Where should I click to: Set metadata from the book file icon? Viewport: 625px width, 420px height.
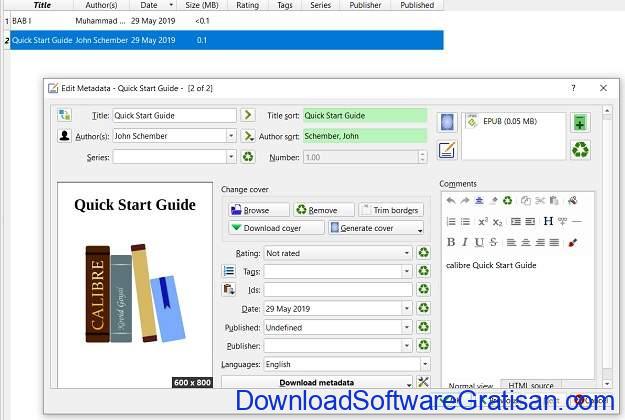(447, 150)
